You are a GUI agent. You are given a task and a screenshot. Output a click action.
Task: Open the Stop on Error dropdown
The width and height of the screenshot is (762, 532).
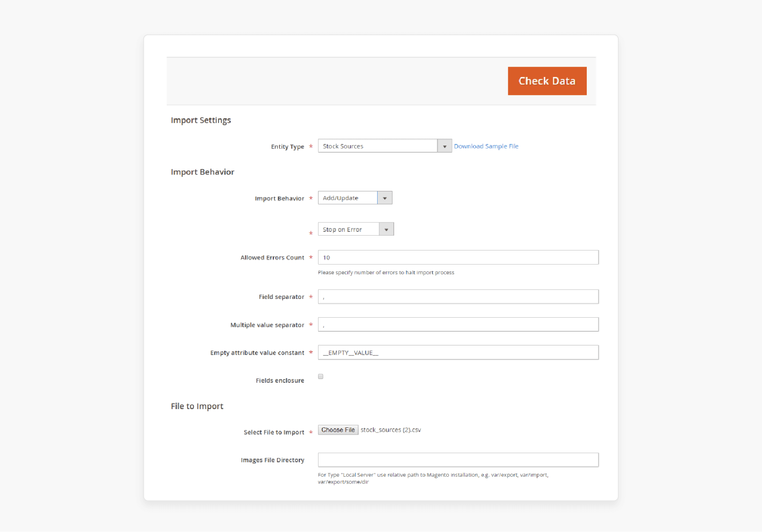(356, 229)
